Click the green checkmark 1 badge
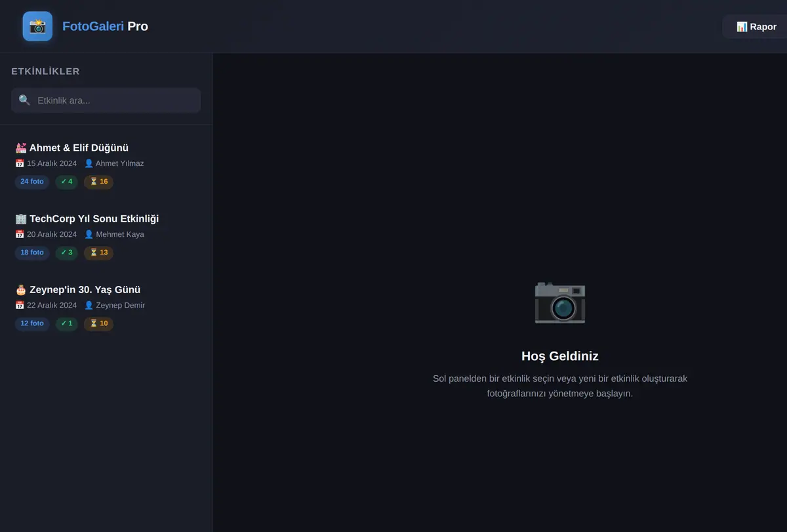This screenshot has height=532, width=787. 66,323
